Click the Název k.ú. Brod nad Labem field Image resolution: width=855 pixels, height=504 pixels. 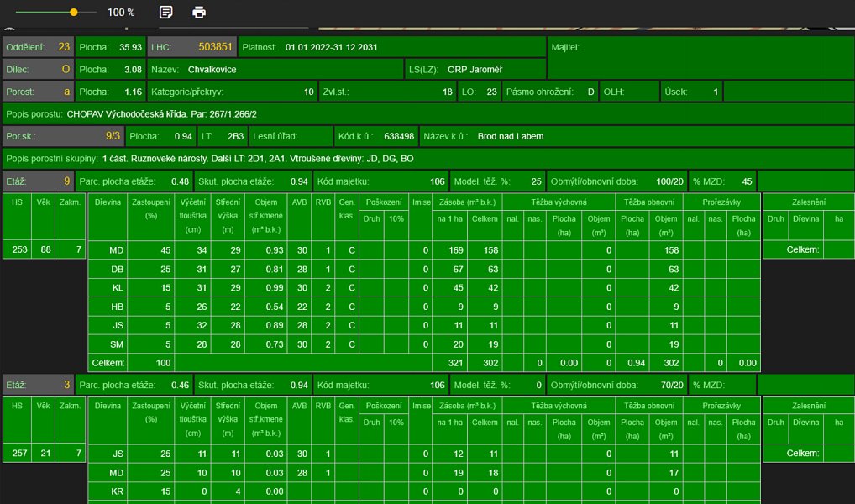pos(637,136)
